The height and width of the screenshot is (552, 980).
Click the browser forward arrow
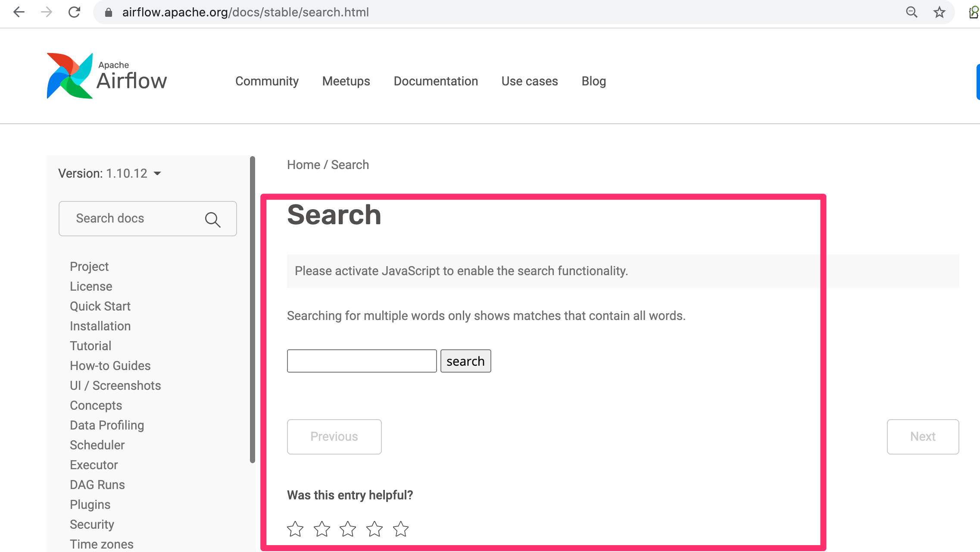[x=46, y=12]
